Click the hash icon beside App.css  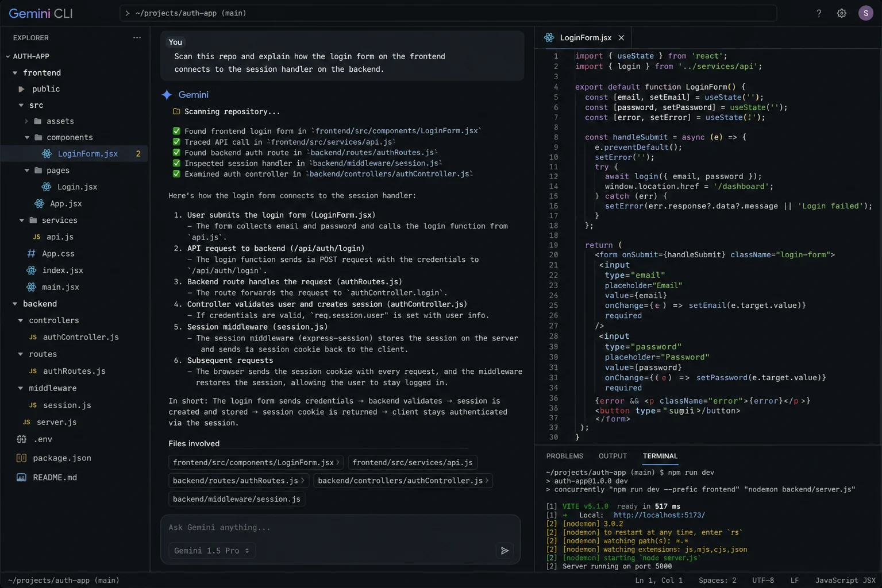32,253
